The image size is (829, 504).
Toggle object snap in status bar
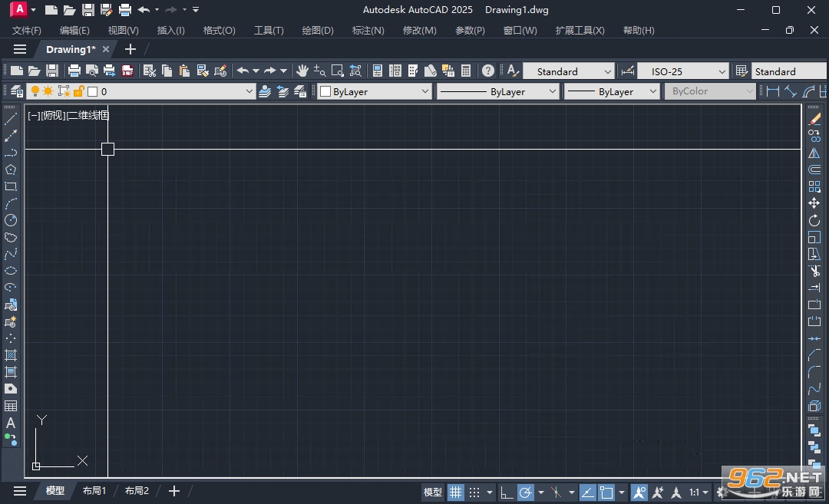[x=606, y=492]
